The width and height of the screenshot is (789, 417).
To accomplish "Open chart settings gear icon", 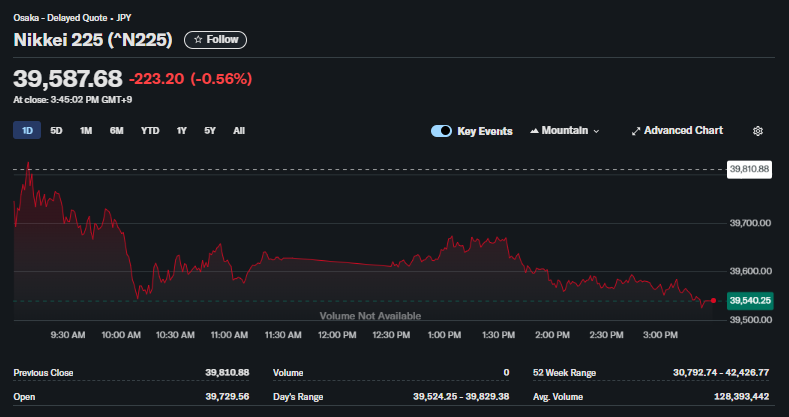I will tap(758, 131).
